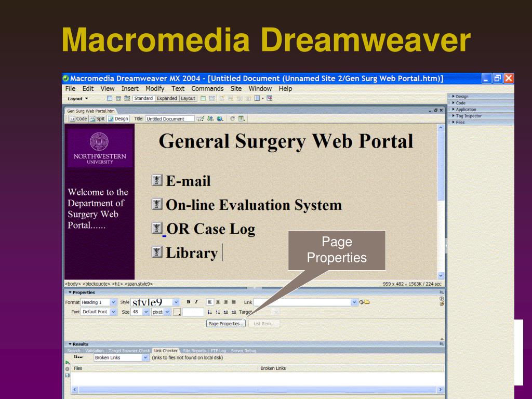Click the green Check Links play icon
Screen dimensions: 532x399
click(67, 362)
